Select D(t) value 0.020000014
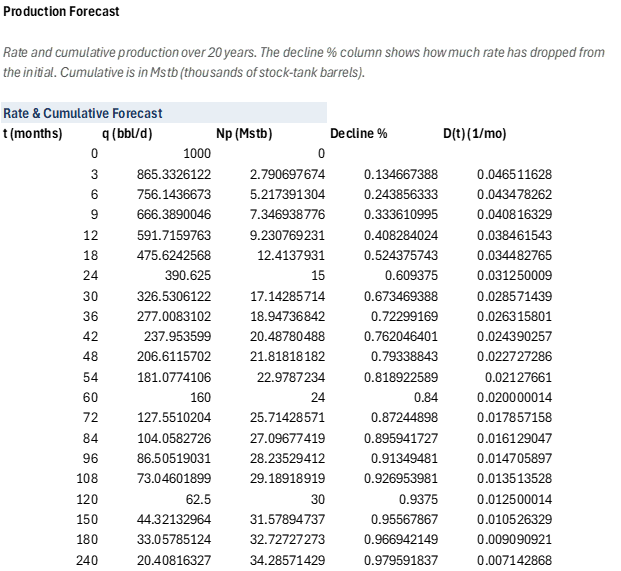This screenshot has height=571, width=621. coord(514,398)
